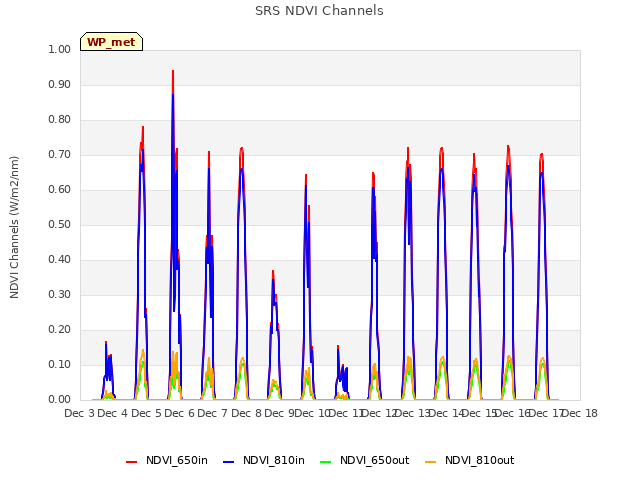Click the chart title SRS NDVI Channels

tap(319, 11)
